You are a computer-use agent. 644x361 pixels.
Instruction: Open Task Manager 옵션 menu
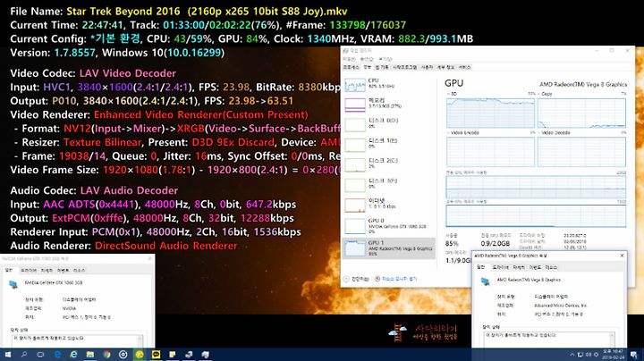click(x=367, y=59)
